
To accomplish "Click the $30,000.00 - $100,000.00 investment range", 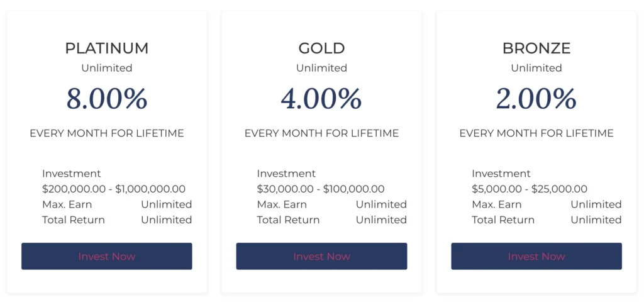I will click(321, 189).
